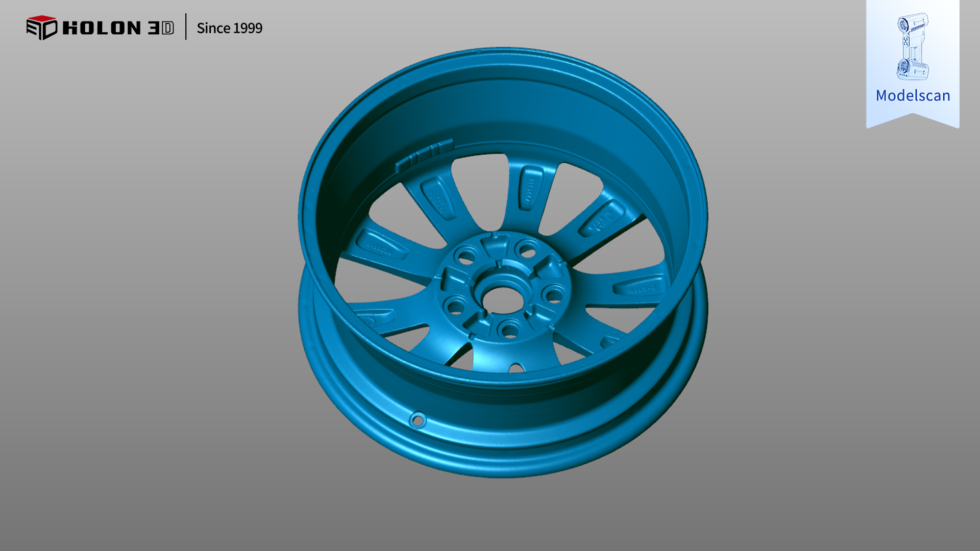
Task: Click the HOLON wordmark text
Action: pyautogui.click(x=102, y=28)
